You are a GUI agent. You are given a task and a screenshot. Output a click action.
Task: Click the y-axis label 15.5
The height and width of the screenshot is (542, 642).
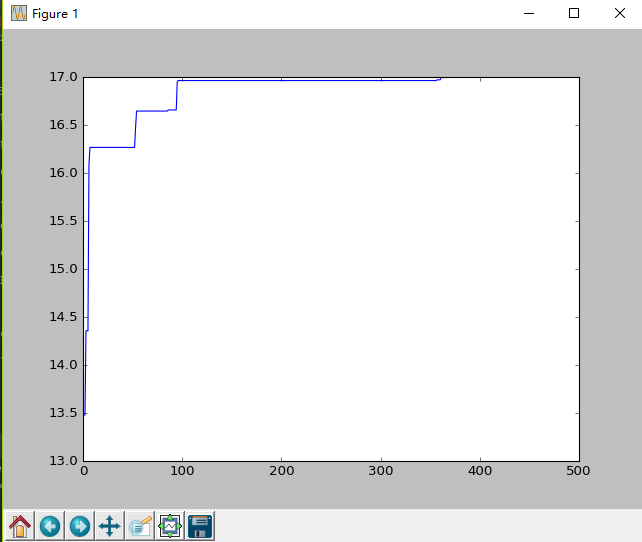click(63, 221)
